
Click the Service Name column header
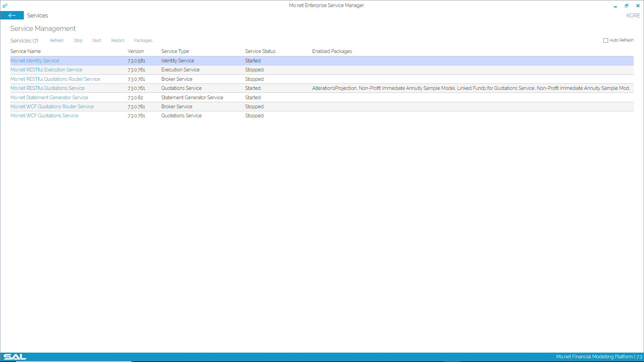[x=25, y=51]
